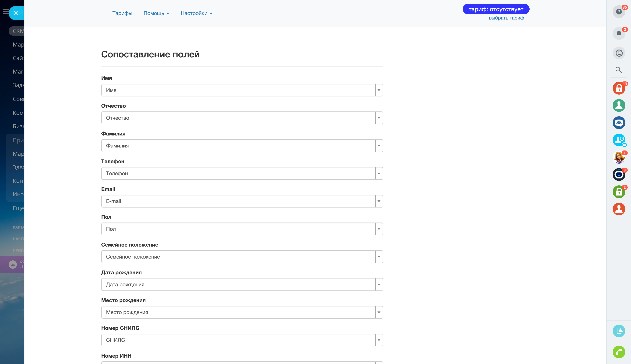The width and height of the screenshot is (631, 364).
Task: Go to the Тарифы page
Action: [122, 13]
